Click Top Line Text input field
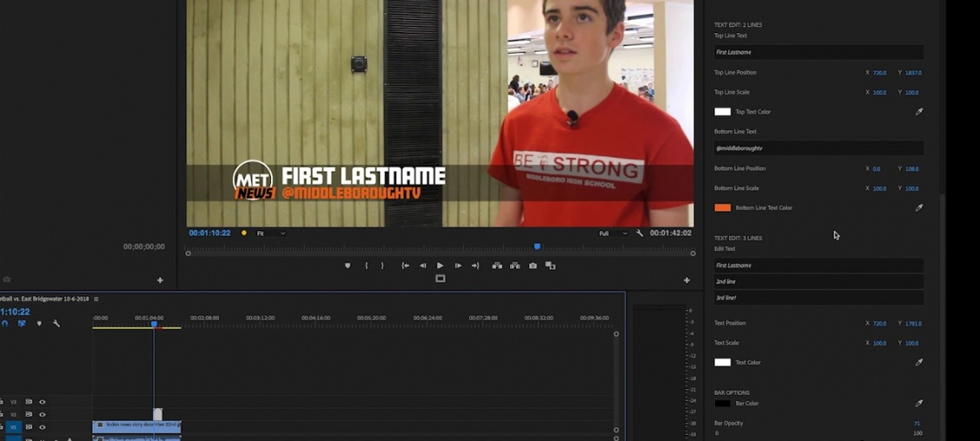The width and height of the screenshot is (980, 441). [819, 53]
